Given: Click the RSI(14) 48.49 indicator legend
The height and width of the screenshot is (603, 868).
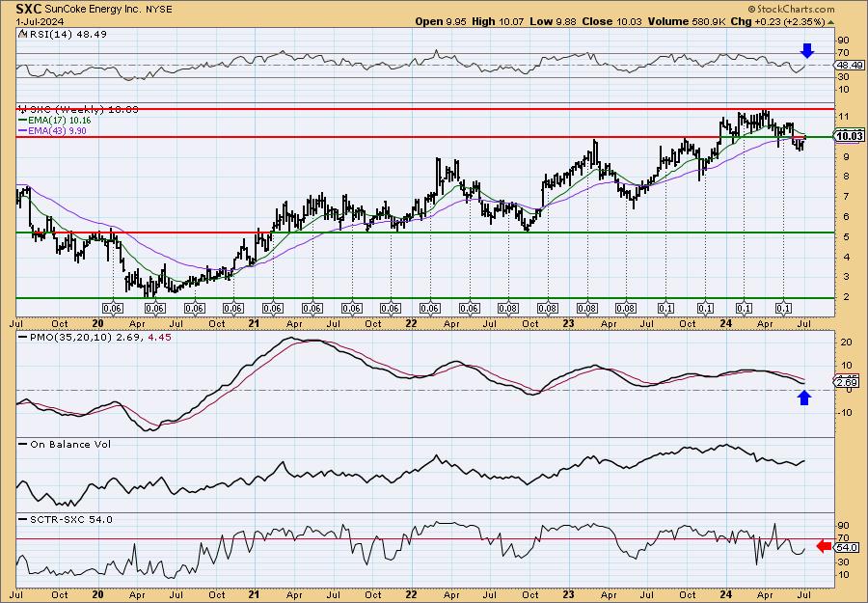Looking at the screenshot, I should pyautogui.click(x=63, y=34).
